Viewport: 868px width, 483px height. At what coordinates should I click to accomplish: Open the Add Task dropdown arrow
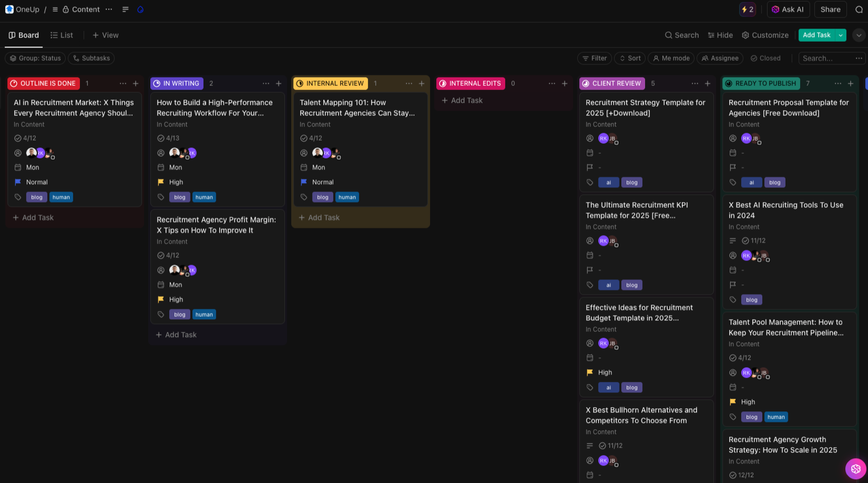pyautogui.click(x=840, y=35)
